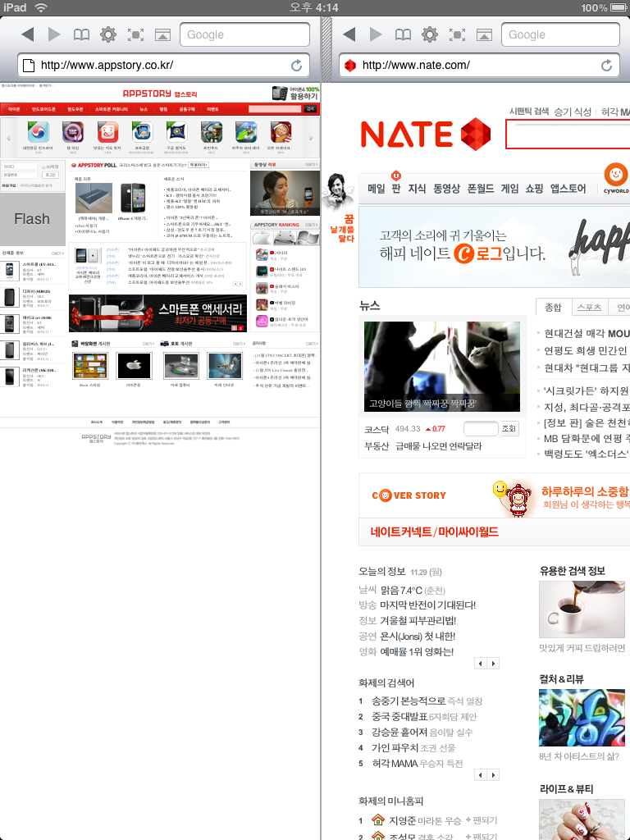Show next page of 화제의 검색어
Image resolution: width=630 pixels, height=840 pixels.
pos(493,774)
